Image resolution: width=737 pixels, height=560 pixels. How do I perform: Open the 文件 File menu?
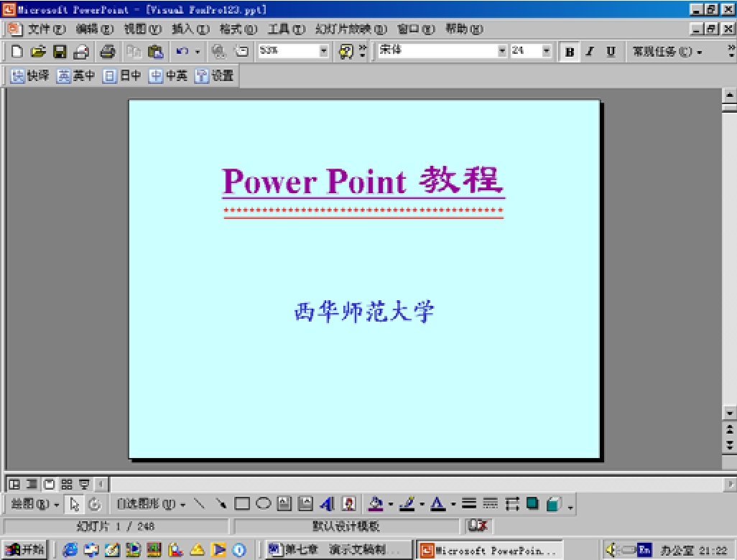coord(47,29)
